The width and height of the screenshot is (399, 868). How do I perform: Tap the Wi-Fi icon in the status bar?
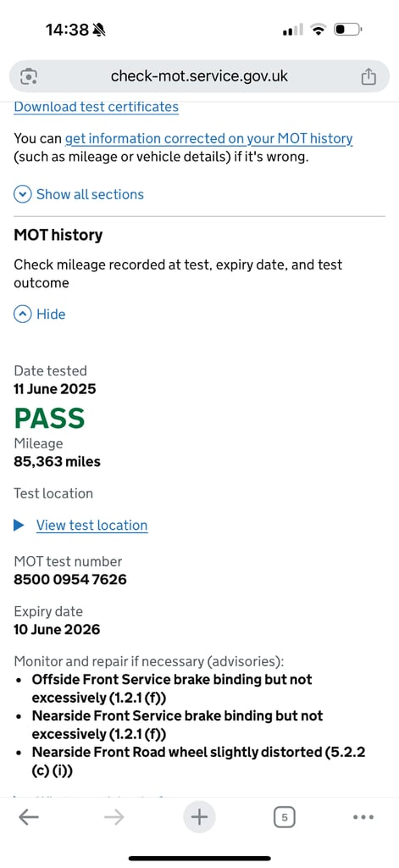tap(319, 30)
